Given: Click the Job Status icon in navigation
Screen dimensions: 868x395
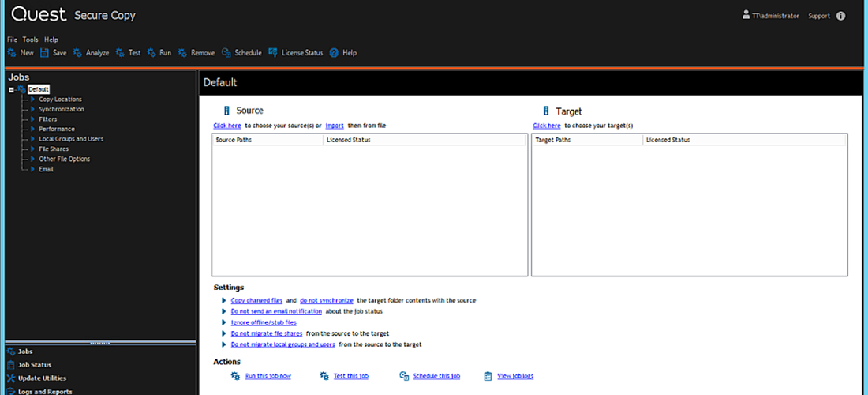Looking at the screenshot, I should click(10, 364).
